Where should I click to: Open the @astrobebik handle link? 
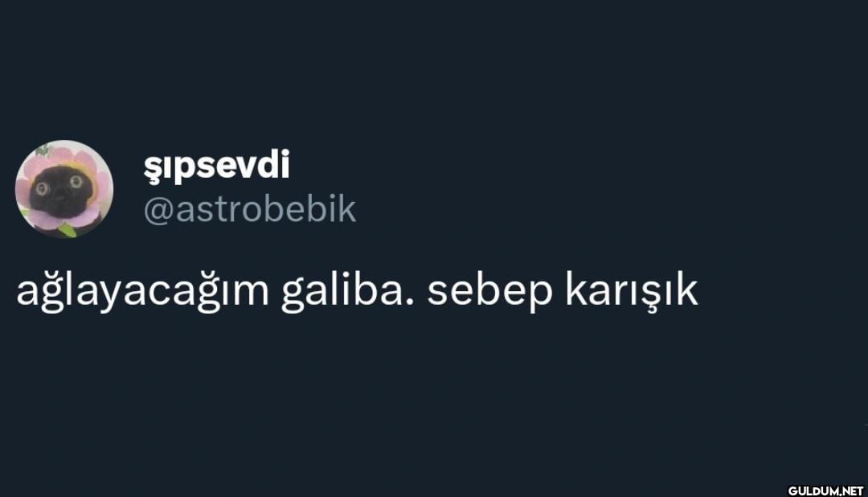(x=250, y=209)
